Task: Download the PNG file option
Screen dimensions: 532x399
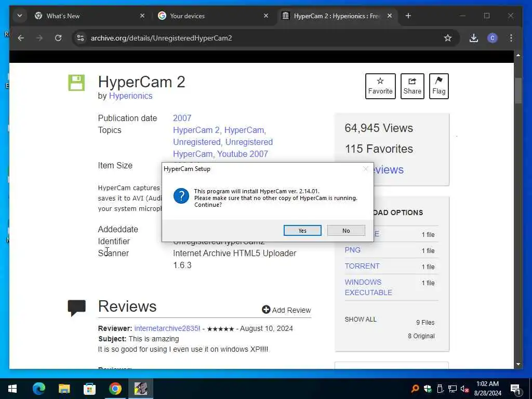Action: coord(353,250)
